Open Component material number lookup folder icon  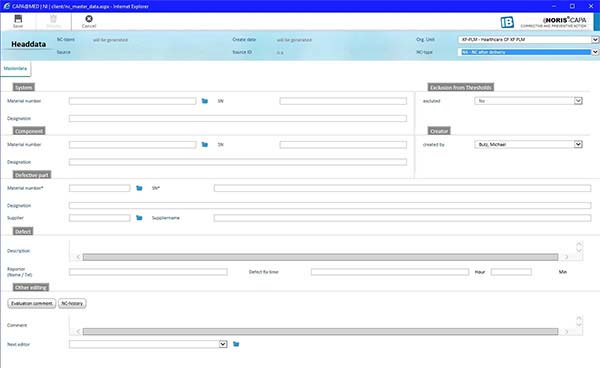[205, 145]
